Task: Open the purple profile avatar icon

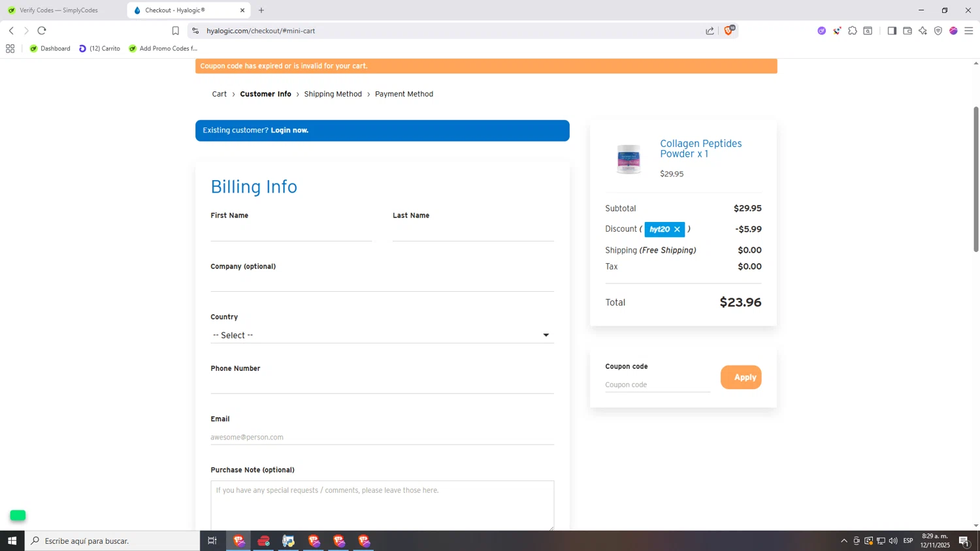Action: point(953,31)
